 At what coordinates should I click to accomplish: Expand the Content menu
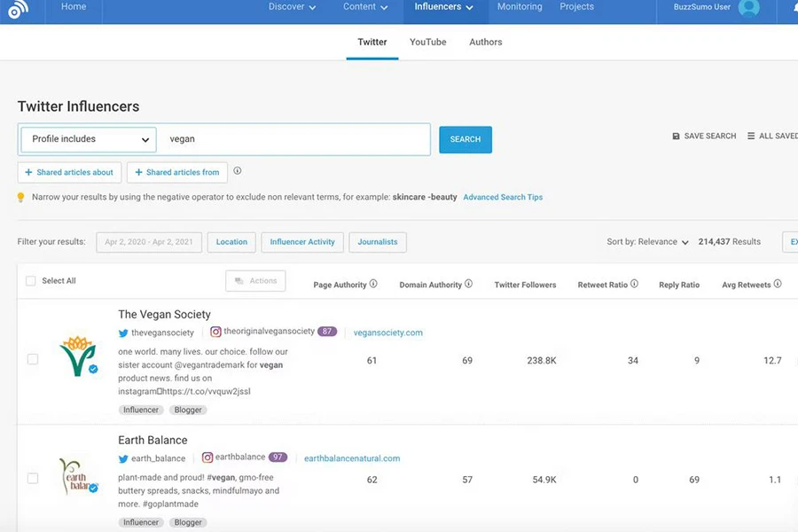click(x=365, y=6)
